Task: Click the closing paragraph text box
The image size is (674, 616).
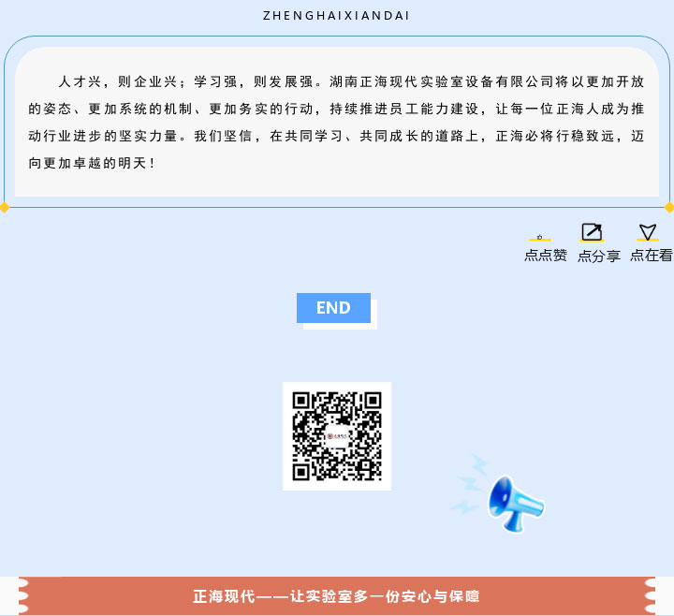Action: [x=337, y=122]
